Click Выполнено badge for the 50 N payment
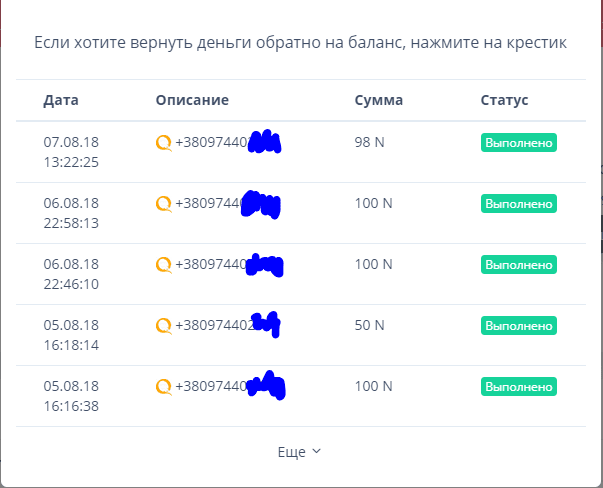This screenshot has width=603, height=488. click(x=519, y=326)
